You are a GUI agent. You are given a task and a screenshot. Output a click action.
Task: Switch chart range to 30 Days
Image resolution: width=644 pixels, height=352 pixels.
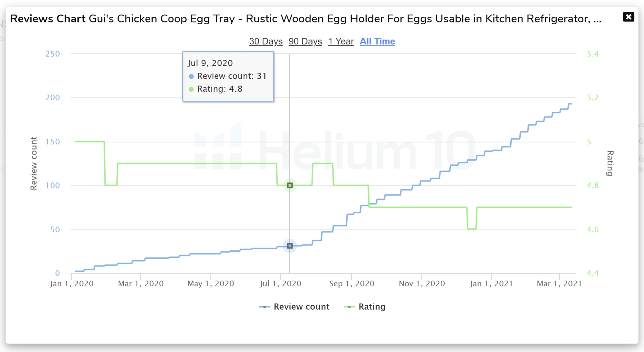pos(266,42)
